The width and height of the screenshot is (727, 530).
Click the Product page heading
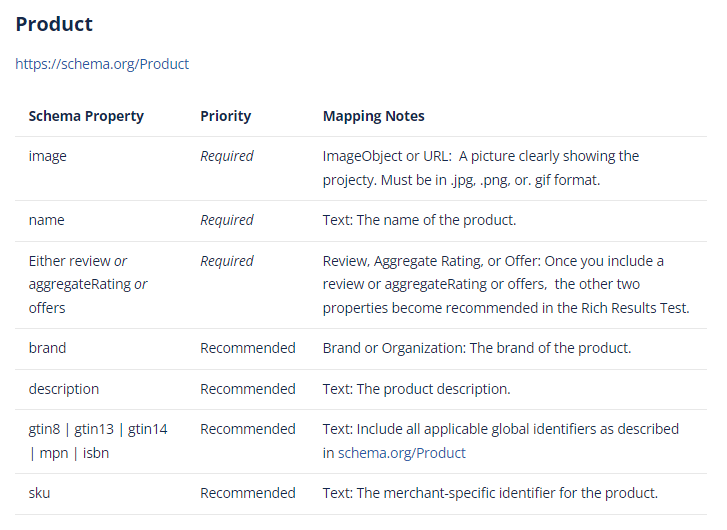pos(54,24)
